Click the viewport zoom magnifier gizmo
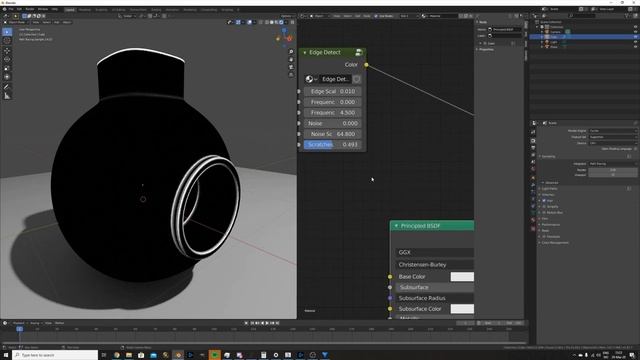Viewport: 640px width, 360px height. click(x=291, y=52)
